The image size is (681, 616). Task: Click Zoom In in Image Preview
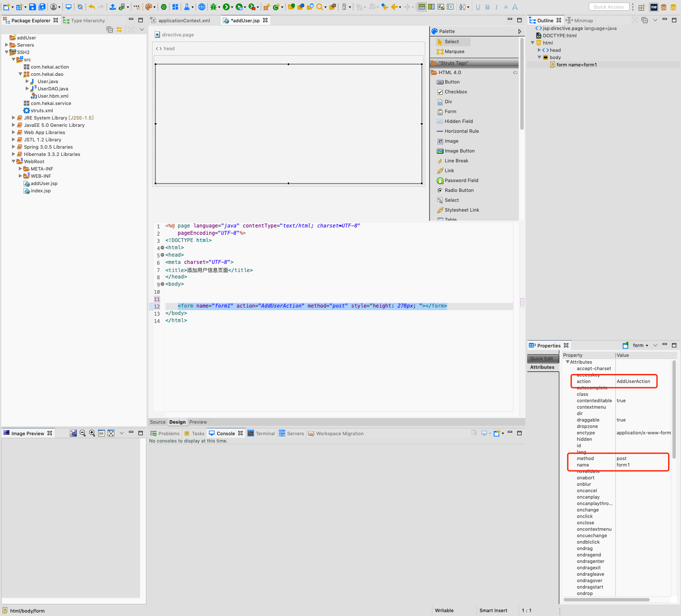[x=92, y=433]
